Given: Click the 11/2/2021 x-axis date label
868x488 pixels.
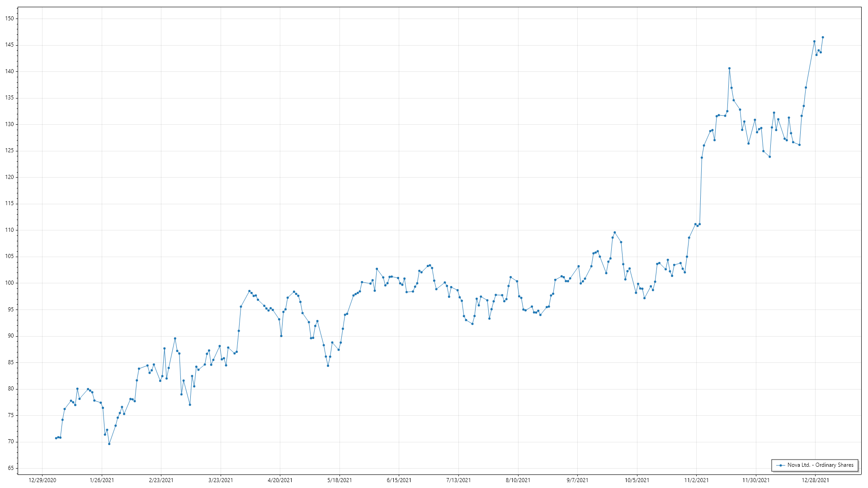Looking at the screenshot, I should click(696, 480).
